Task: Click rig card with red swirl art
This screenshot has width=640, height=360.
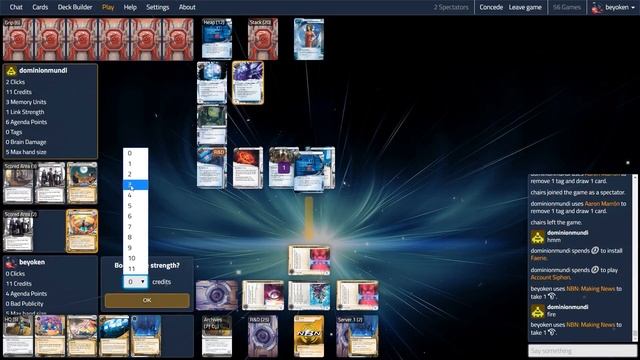Action: point(248,168)
